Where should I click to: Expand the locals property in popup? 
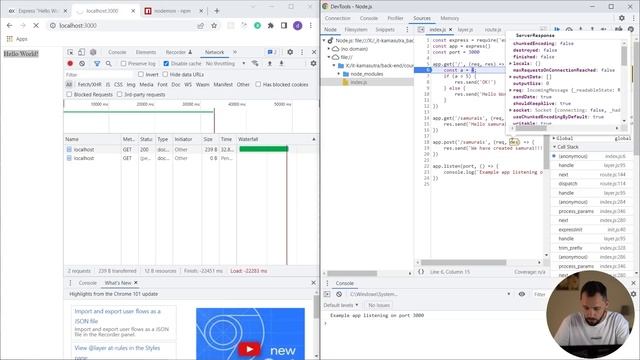[511, 63]
